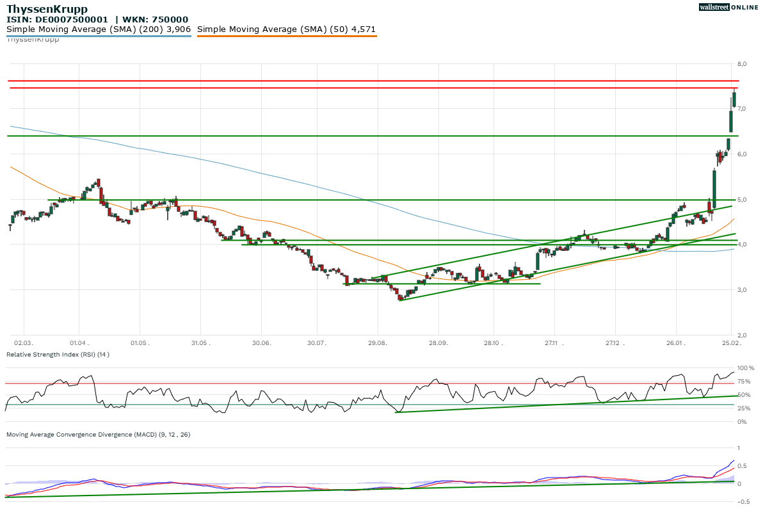Click the blue line under SMA (200) legend

(99, 36)
